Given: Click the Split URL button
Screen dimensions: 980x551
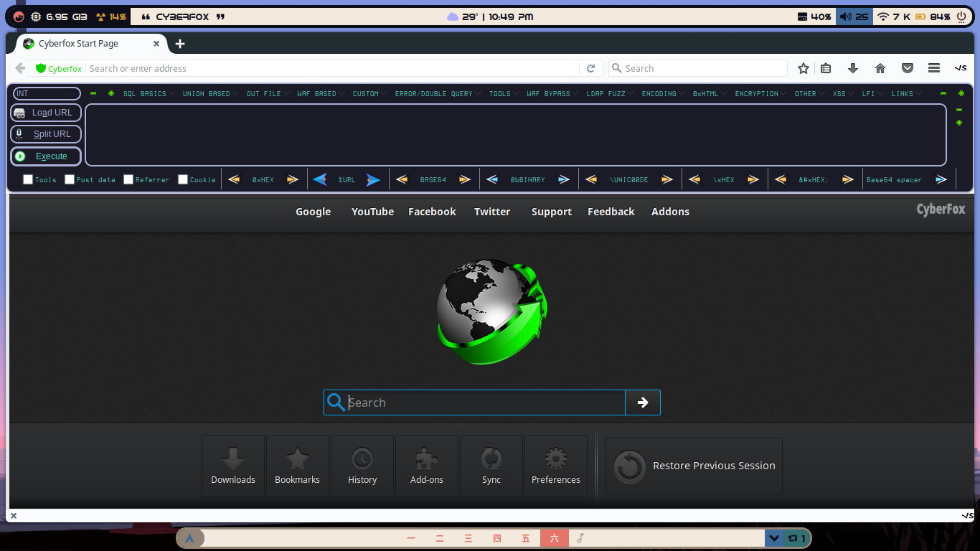Looking at the screenshot, I should pos(46,134).
